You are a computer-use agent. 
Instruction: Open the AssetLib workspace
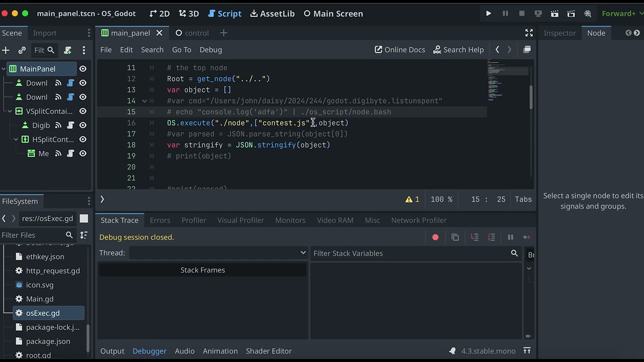pyautogui.click(x=272, y=14)
